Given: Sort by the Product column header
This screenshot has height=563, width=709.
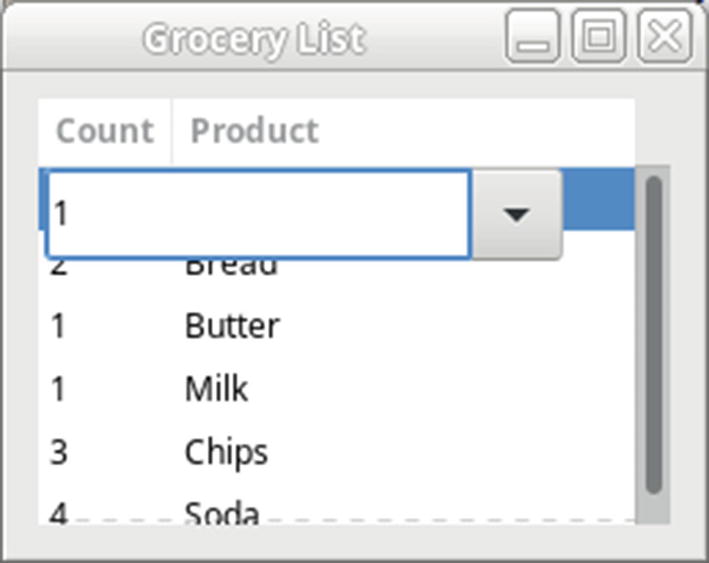Looking at the screenshot, I should click(x=254, y=131).
